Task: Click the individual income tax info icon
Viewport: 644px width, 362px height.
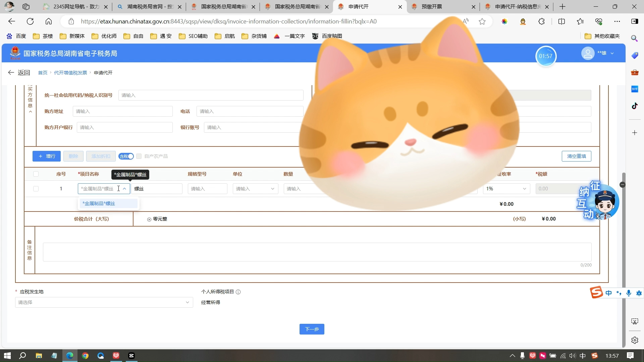Action: 238,292
